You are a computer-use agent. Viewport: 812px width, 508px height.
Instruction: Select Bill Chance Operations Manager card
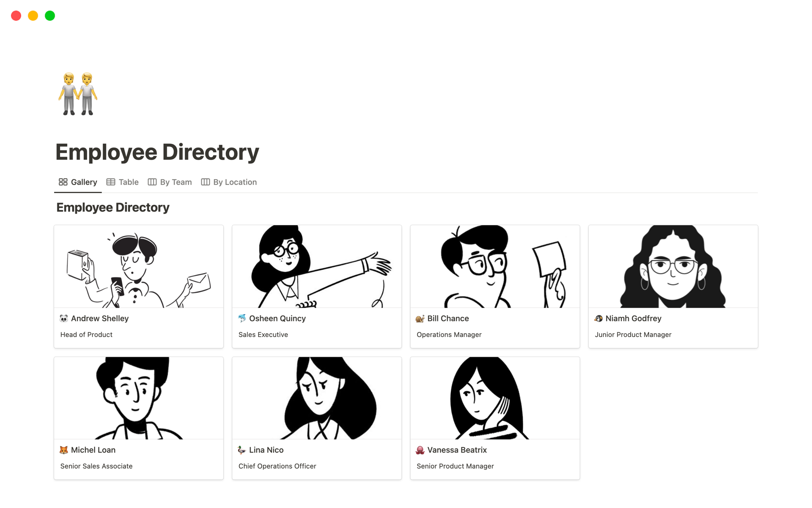(x=494, y=285)
